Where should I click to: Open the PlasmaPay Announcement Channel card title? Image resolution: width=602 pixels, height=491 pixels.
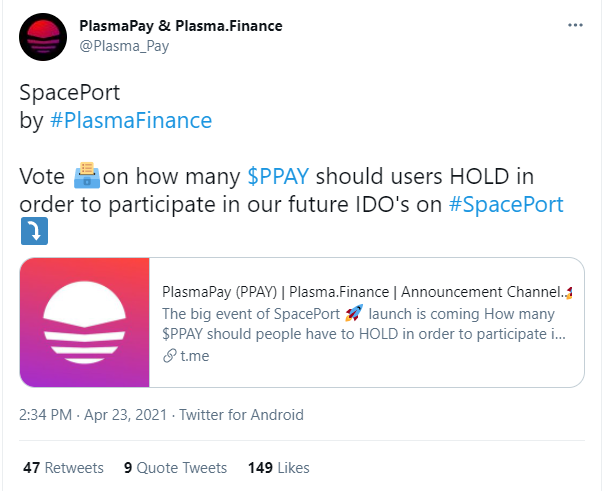tap(364, 292)
